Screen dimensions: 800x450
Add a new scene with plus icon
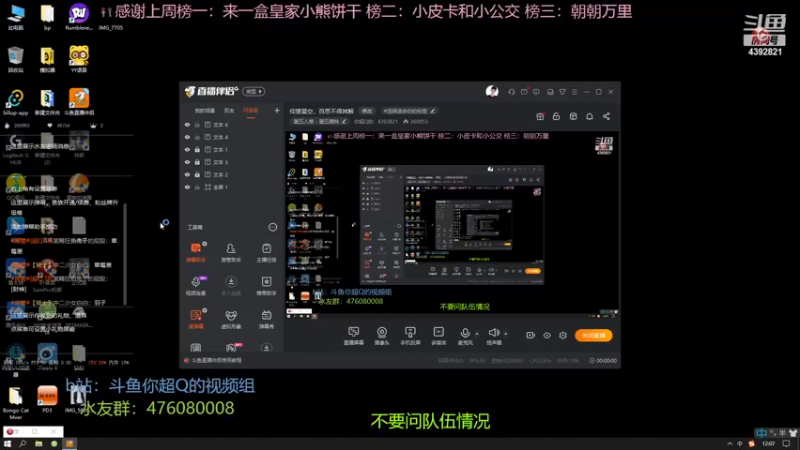click(277, 110)
